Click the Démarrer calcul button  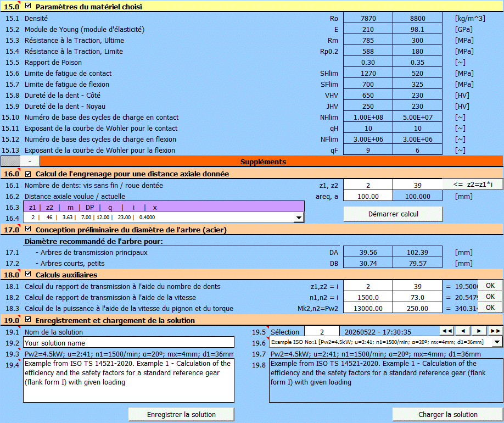(393, 214)
